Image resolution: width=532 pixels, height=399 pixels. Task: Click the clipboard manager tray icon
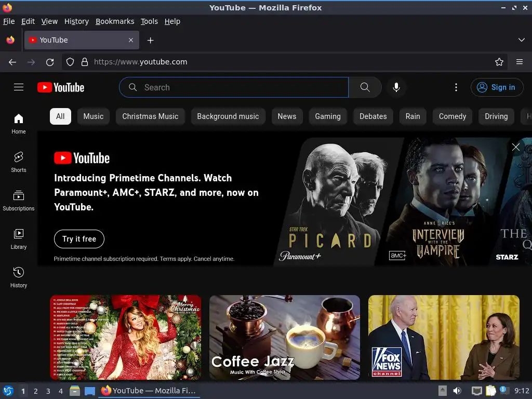click(x=490, y=391)
